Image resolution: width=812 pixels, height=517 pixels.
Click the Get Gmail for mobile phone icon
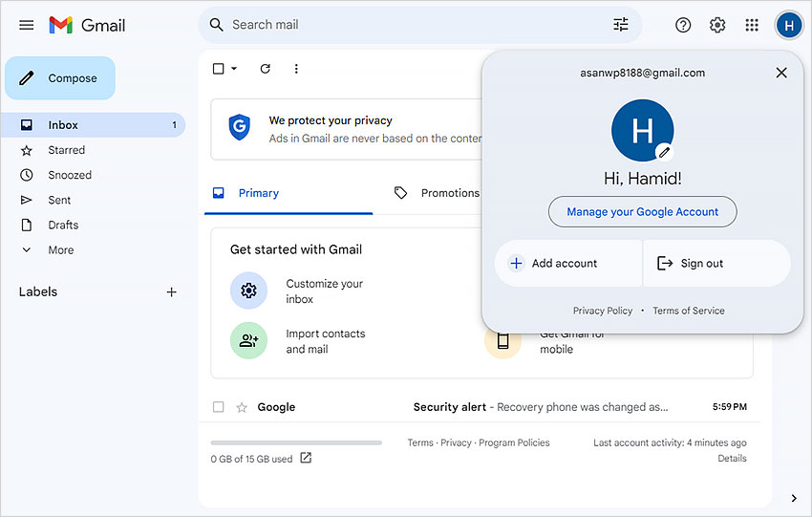tap(502, 341)
